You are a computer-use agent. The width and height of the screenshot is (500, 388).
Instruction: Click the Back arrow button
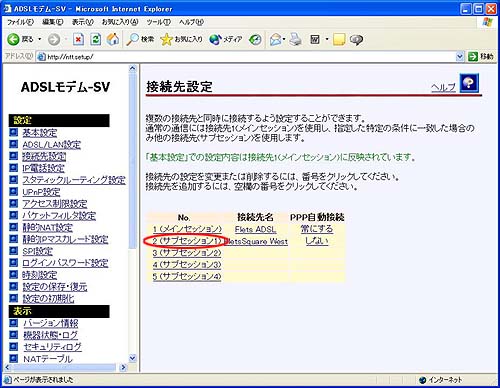click(x=14, y=39)
